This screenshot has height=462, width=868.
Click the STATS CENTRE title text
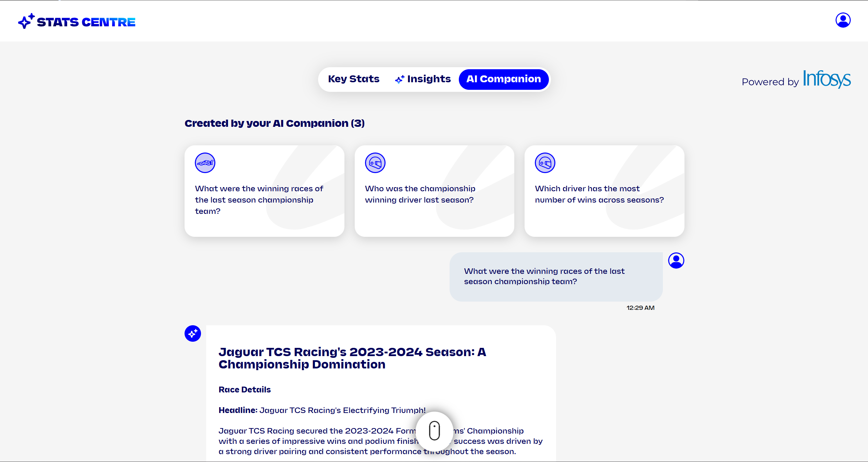(86, 22)
